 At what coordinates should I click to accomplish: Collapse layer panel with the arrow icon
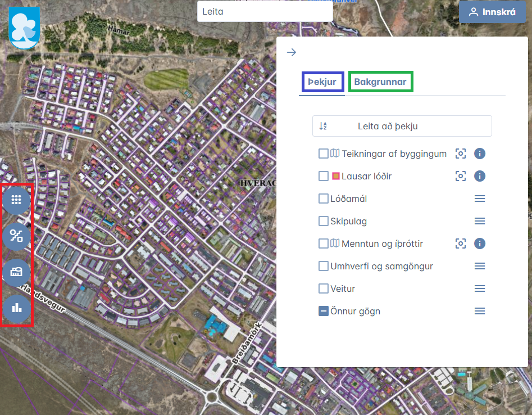click(x=292, y=52)
